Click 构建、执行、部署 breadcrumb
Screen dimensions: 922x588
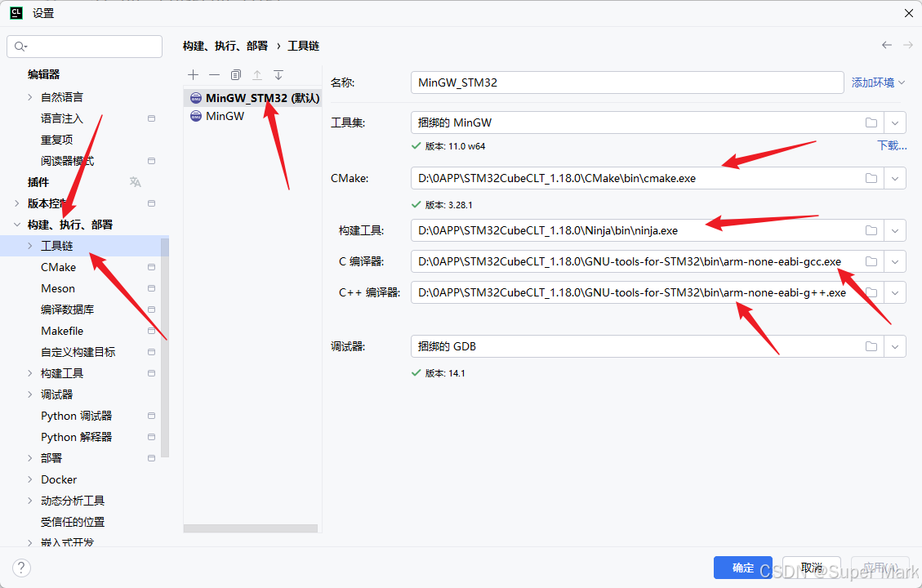click(x=225, y=46)
